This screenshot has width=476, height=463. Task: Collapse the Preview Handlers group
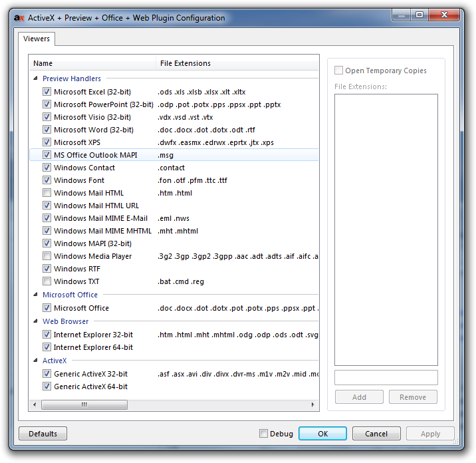tap(35, 78)
